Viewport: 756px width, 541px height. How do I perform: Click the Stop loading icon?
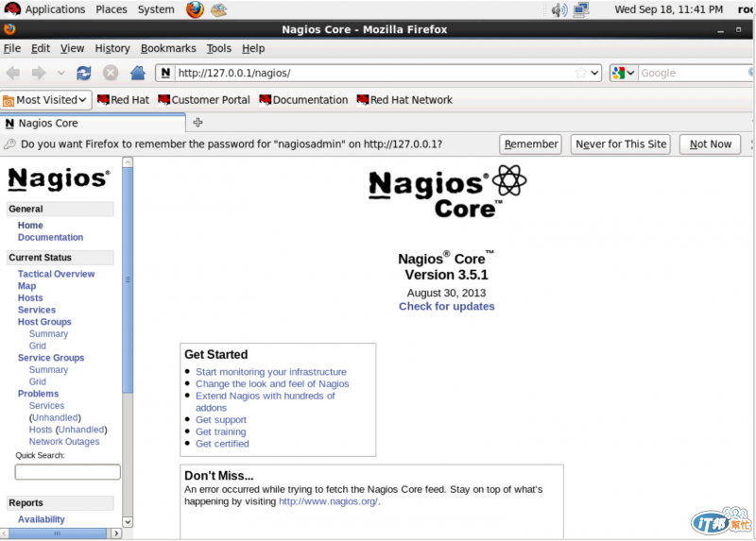pyautogui.click(x=111, y=74)
